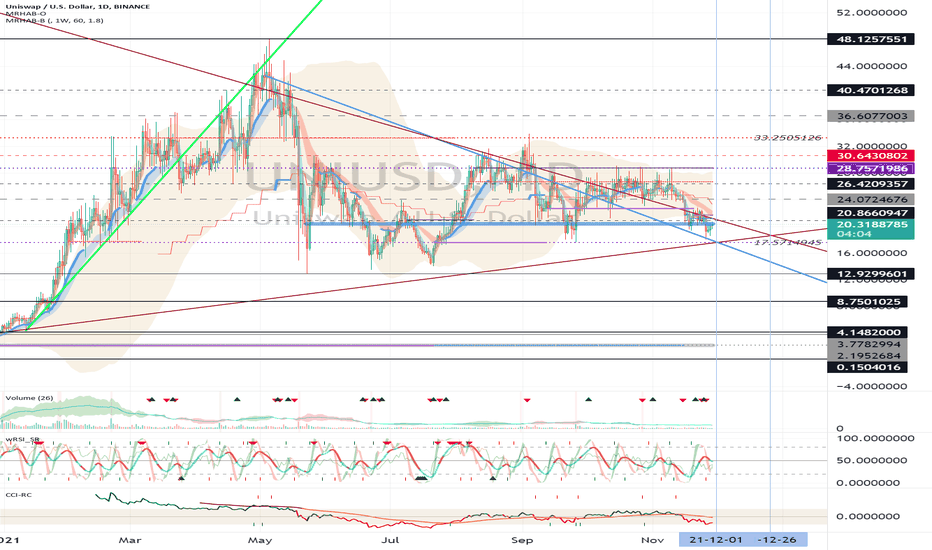This screenshot has height=550, width=932.
Task: Click the 52.0000000 axis value
Action: point(871,12)
